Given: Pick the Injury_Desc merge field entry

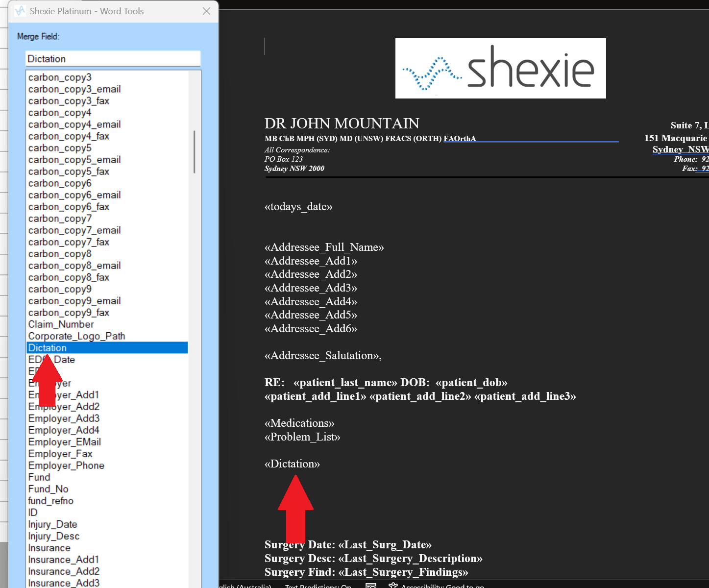Looking at the screenshot, I should point(107,536).
